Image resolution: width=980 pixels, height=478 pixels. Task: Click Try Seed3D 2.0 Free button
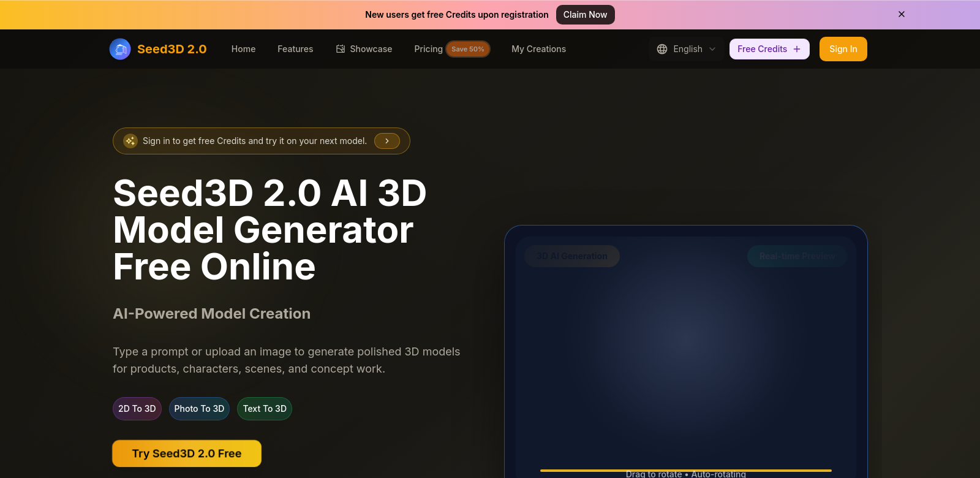click(187, 453)
